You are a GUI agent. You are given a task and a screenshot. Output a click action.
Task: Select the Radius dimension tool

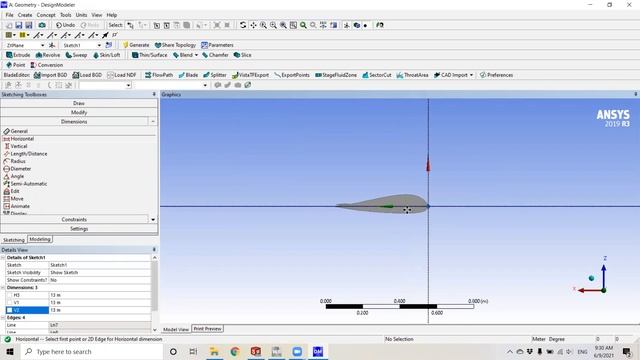[14, 161]
